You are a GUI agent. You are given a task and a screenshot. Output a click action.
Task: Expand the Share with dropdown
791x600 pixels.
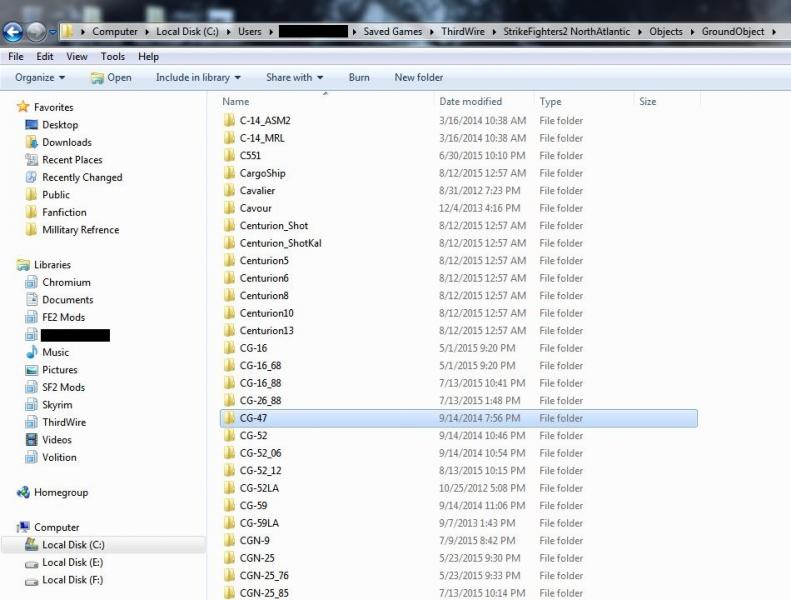click(295, 78)
